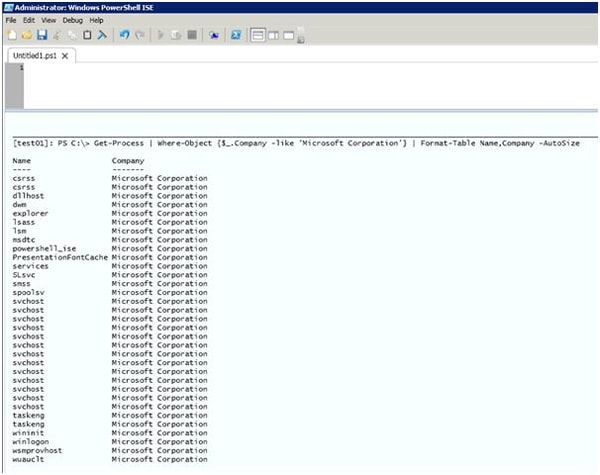Click the smss process name
The image size is (600, 475).
pyautogui.click(x=21, y=284)
